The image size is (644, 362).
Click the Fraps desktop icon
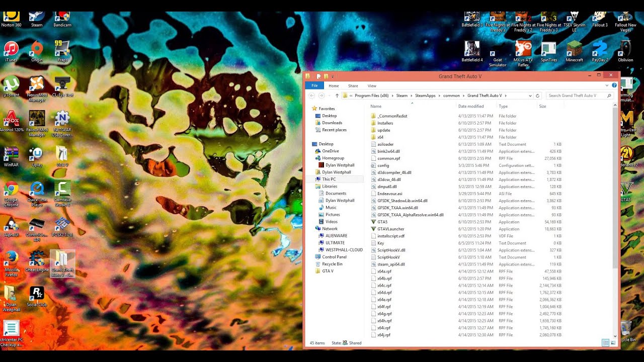point(62,52)
